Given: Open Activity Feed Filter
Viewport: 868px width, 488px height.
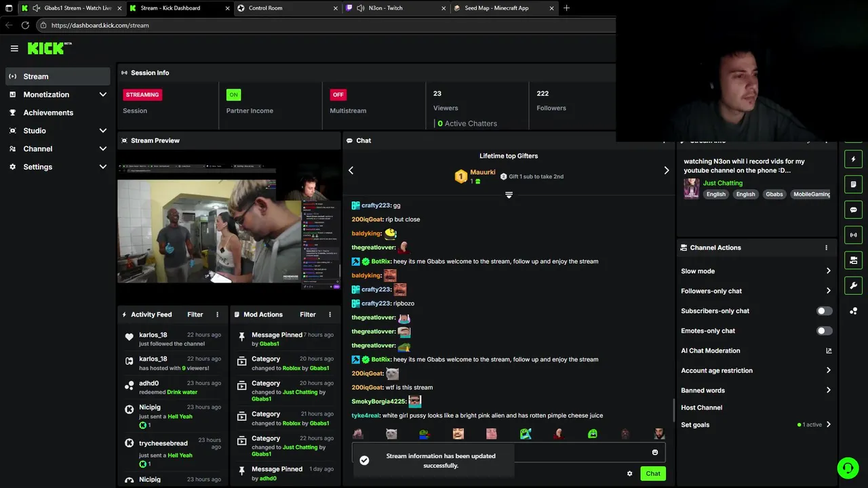Looking at the screenshot, I should coord(195,314).
